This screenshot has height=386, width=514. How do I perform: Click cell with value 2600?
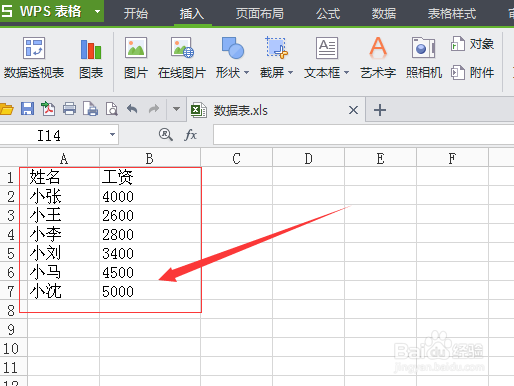pyautogui.click(x=150, y=215)
